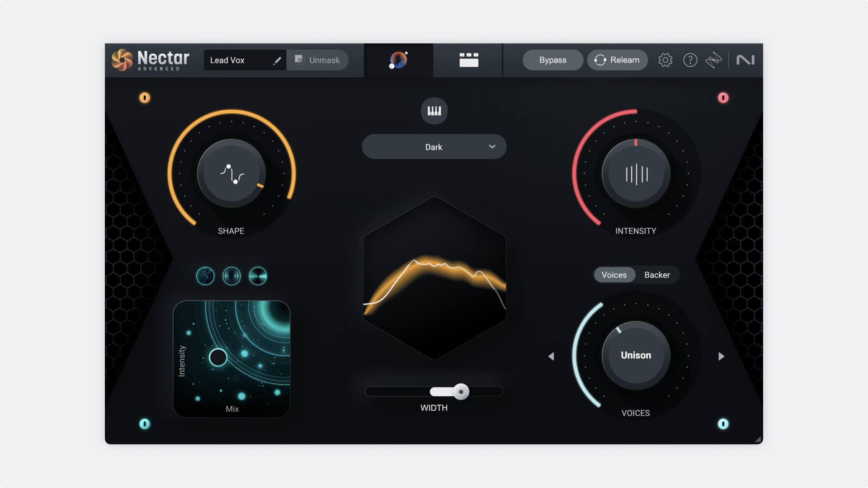Click the right arrow to change voices
Screen dimensions: 868x488
720,356
